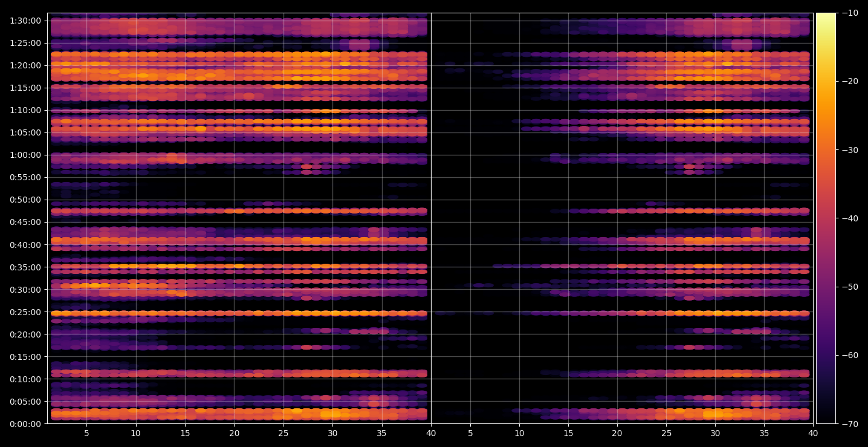Click the 0:30:00 time axis label
868x447 pixels.
pos(25,289)
